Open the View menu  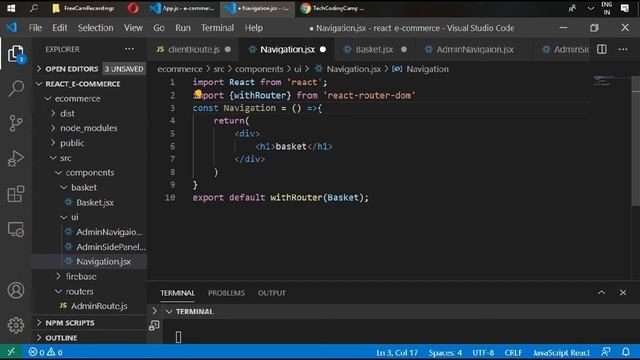133,28
